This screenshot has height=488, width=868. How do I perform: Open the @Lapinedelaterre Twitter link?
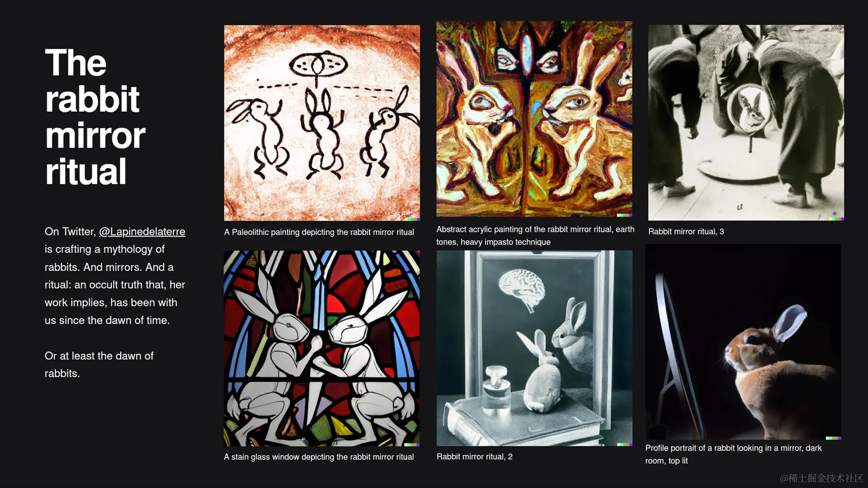click(x=142, y=231)
